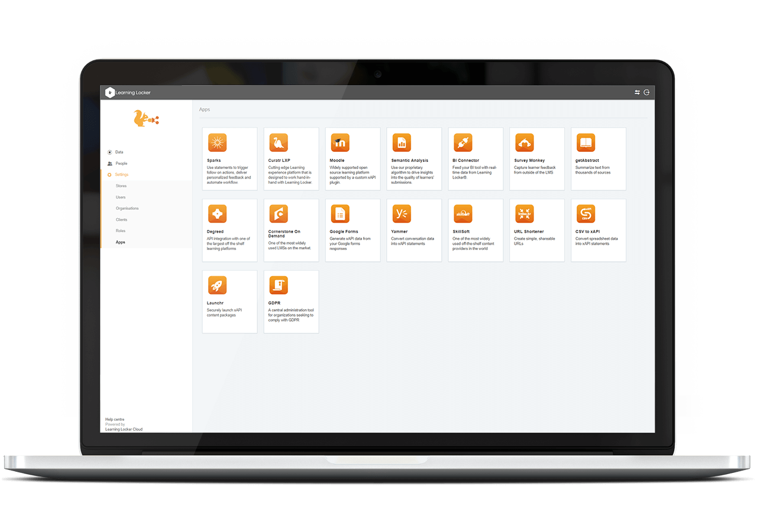Viewport: 757px width, 532px height.
Task: Click the Semantic Analysis title text
Action: [410, 160]
